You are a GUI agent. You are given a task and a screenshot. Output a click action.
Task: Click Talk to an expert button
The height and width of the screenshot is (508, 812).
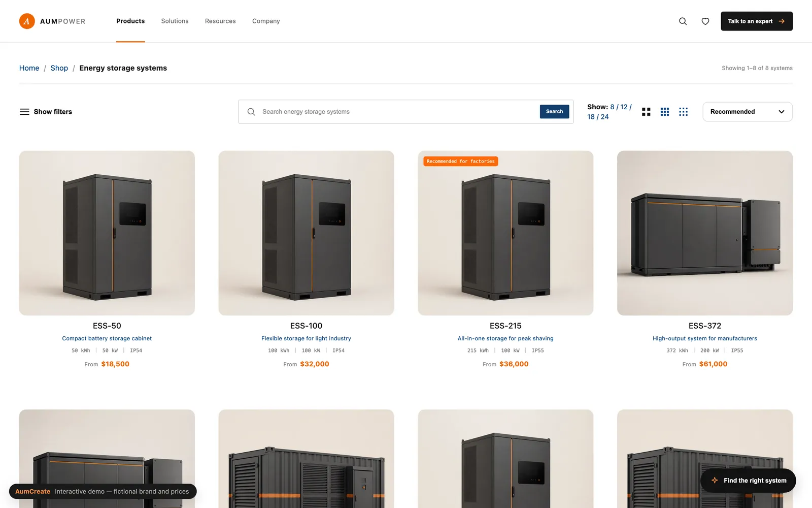(757, 21)
